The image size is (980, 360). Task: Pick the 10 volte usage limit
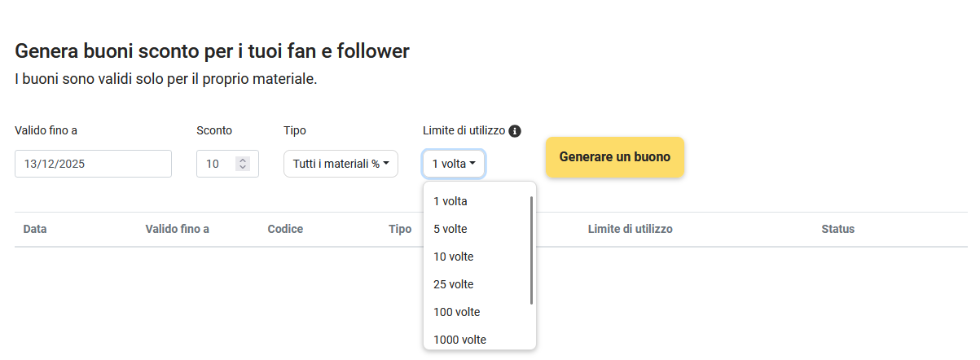pos(454,257)
